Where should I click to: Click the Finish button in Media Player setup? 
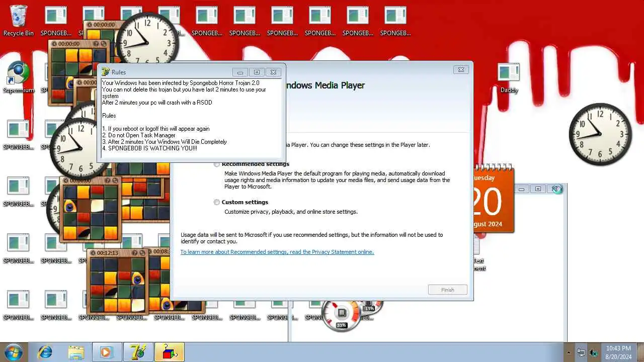click(448, 290)
